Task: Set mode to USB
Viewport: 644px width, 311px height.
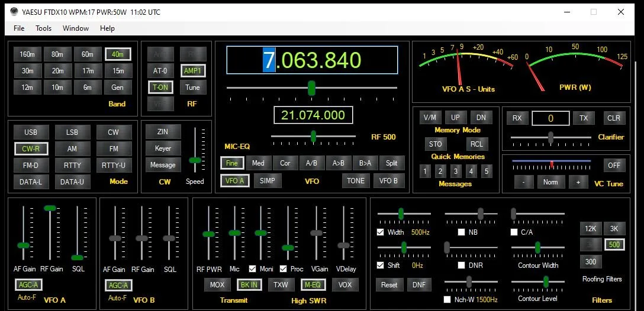Action: 31,132
